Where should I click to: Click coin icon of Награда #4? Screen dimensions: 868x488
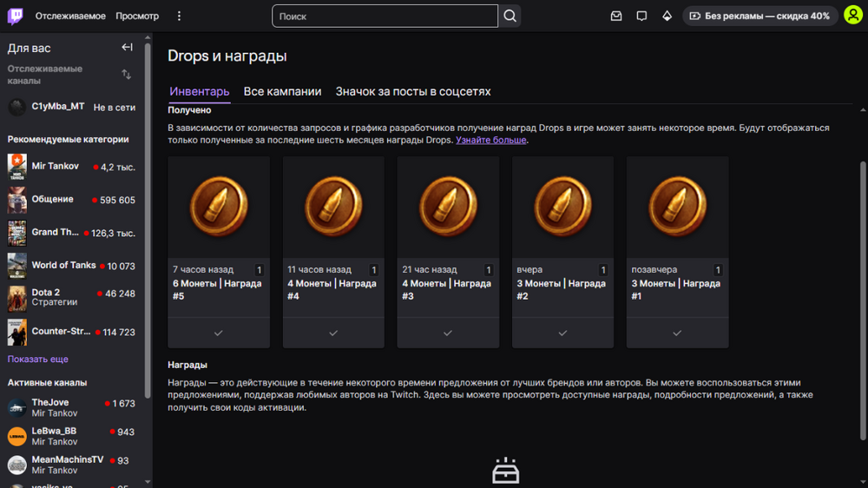tap(333, 206)
